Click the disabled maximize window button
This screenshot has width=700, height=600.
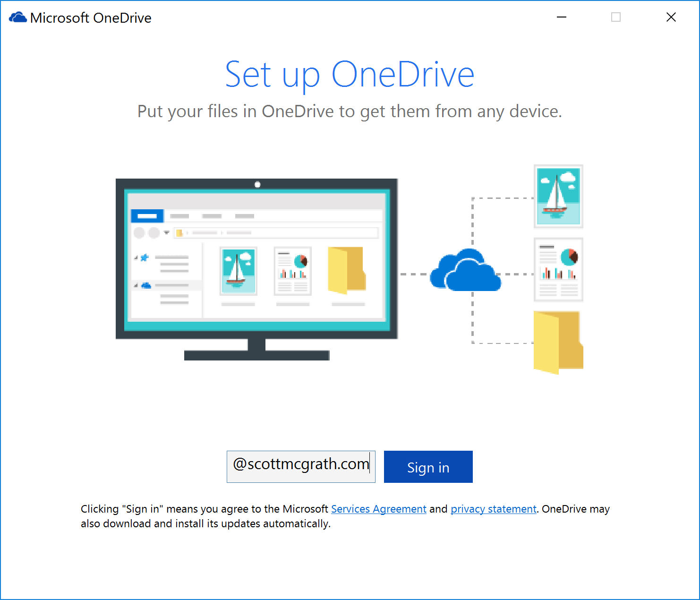click(x=616, y=17)
